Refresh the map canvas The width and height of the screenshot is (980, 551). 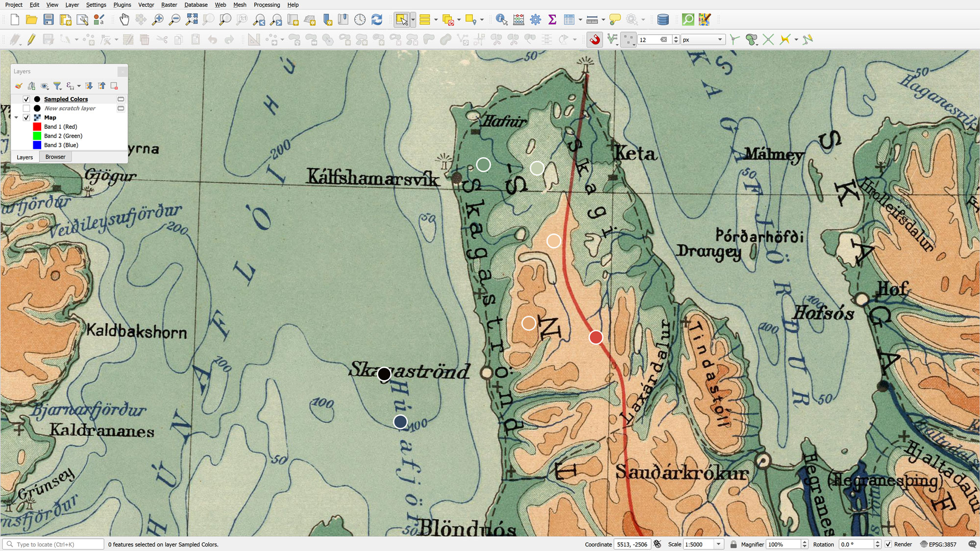click(377, 20)
